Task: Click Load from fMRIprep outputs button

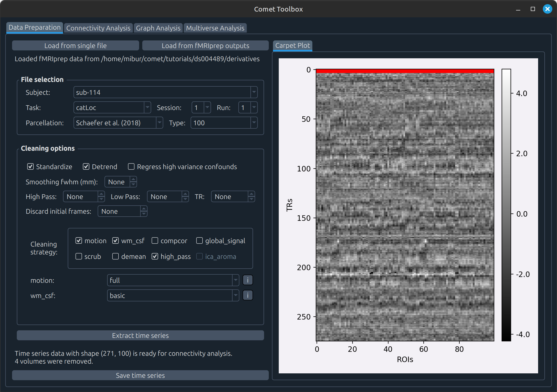Action: coord(205,46)
